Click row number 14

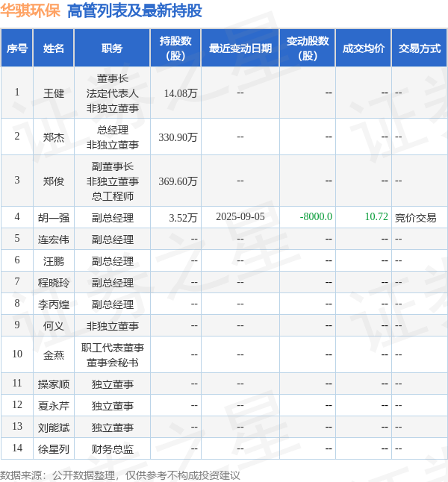pos(17,448)
